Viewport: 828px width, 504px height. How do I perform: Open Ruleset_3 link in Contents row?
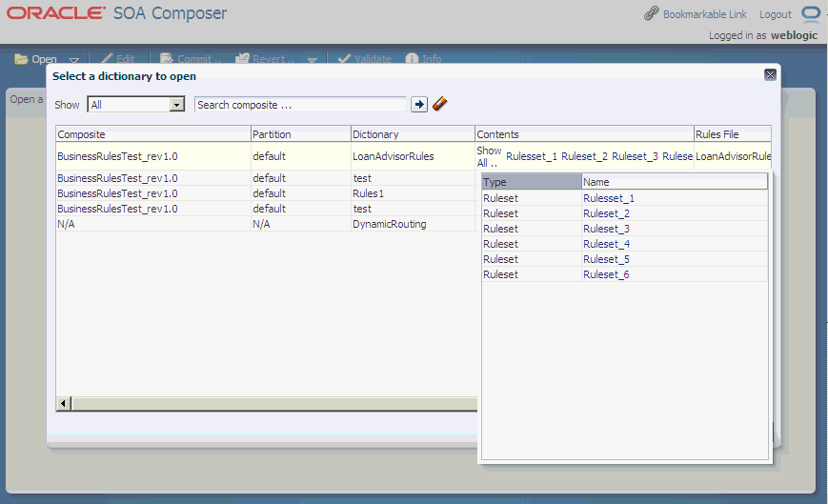coord(635,156)
